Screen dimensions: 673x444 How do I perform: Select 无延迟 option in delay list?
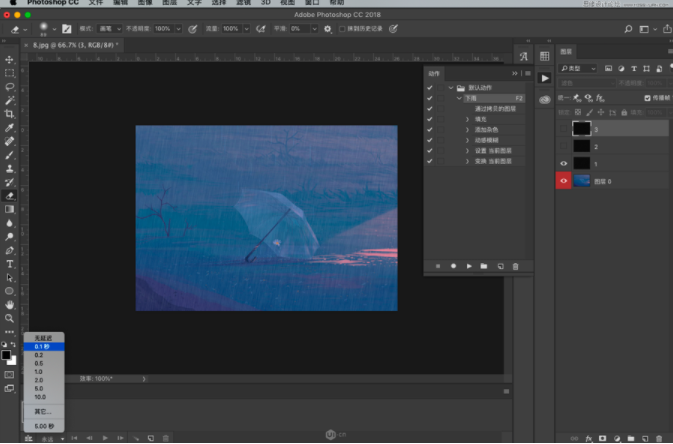[x=44, y=338]
